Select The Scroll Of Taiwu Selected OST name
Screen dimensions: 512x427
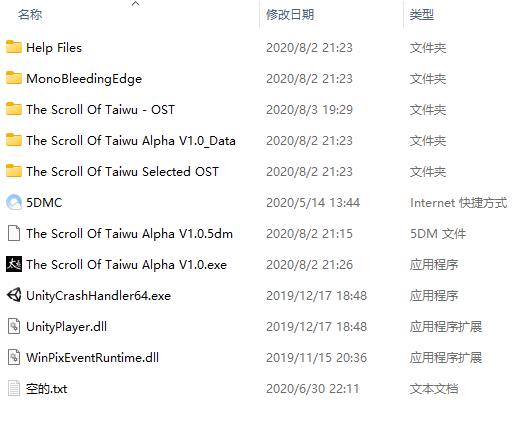click(122, 171)
